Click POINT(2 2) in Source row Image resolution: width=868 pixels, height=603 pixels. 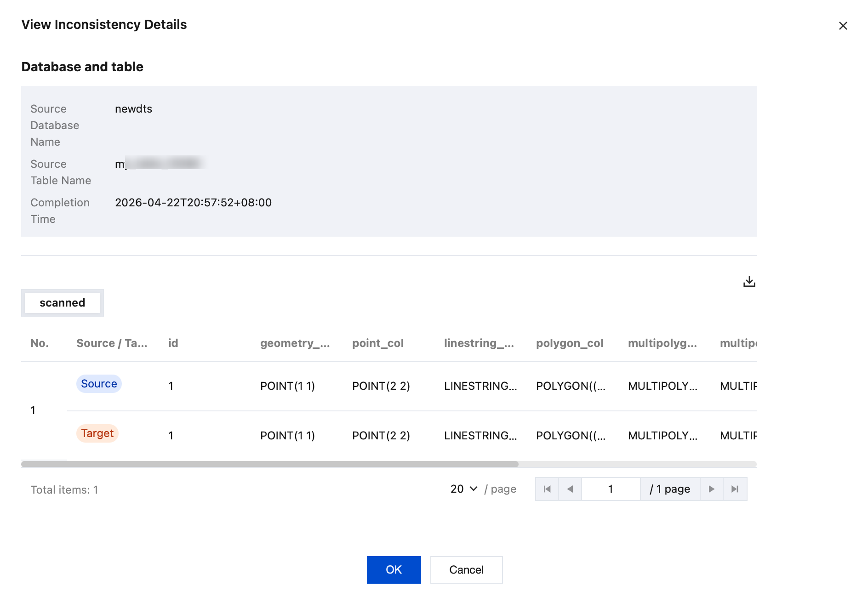[x=381, y=386]
